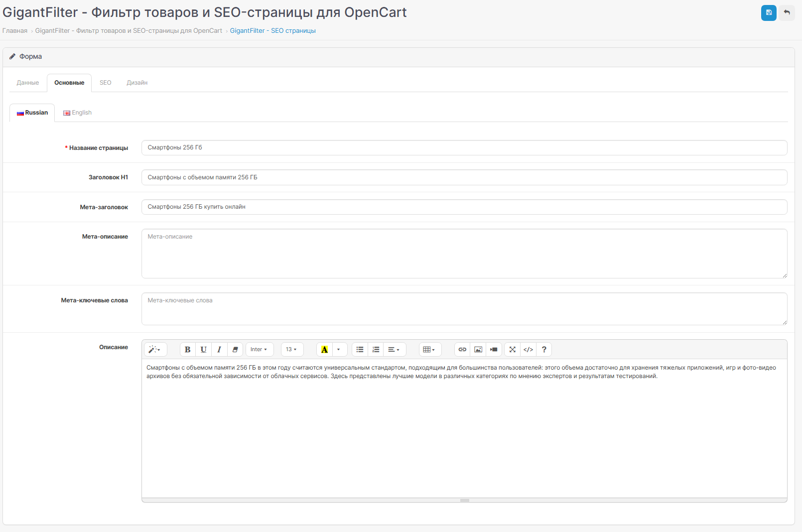Open the Дизайн tab
802x532 pixels.
(137, 83)
